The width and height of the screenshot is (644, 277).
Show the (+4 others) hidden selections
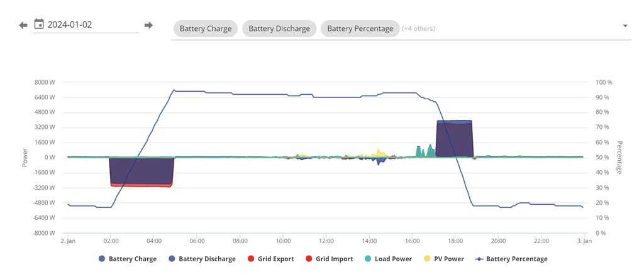(418, 29)
